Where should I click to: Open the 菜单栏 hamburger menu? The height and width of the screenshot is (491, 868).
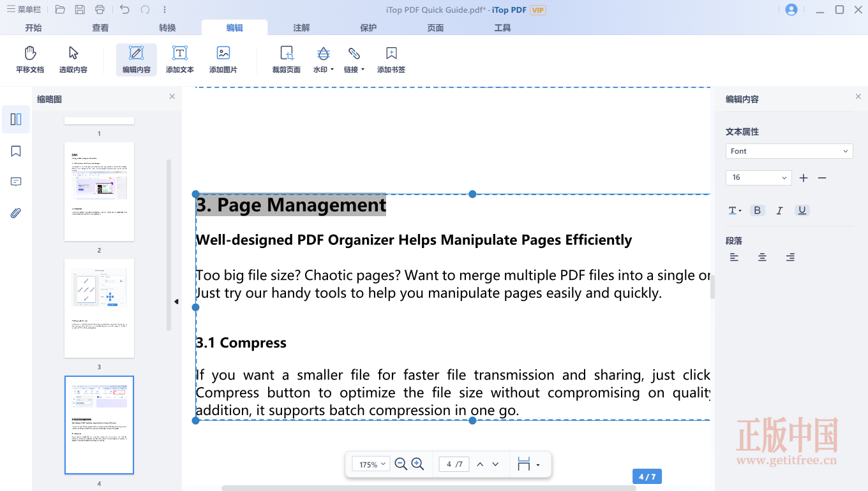(x=24, y=10)
